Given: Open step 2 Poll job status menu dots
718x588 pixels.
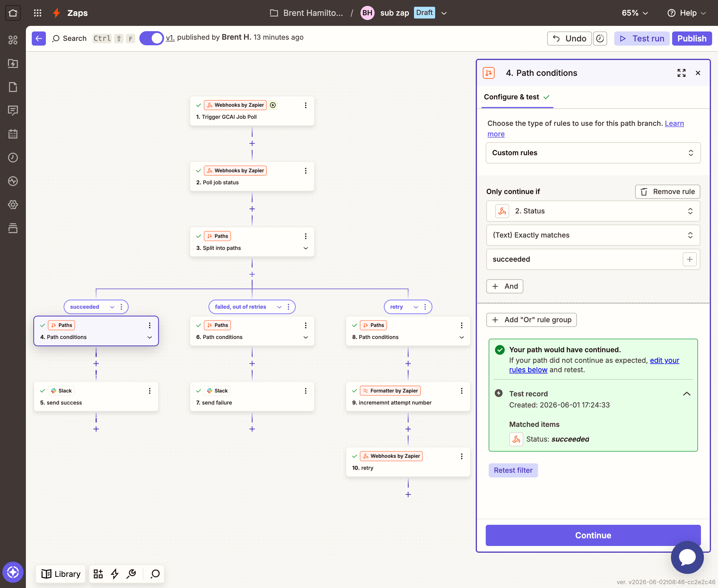Looking at the screenshot, I should [305, 171].
